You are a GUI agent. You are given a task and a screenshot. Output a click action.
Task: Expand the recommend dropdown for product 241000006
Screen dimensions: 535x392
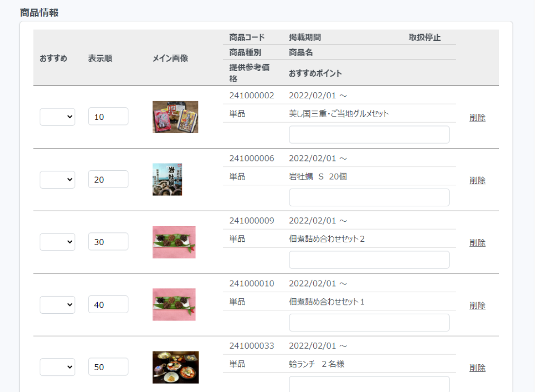[57, 179]
